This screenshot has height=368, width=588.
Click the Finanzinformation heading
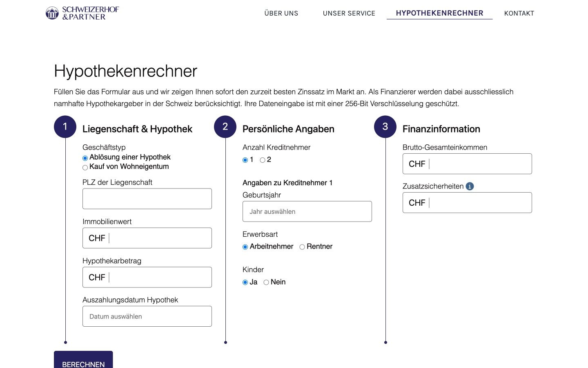tap(441, 129)
